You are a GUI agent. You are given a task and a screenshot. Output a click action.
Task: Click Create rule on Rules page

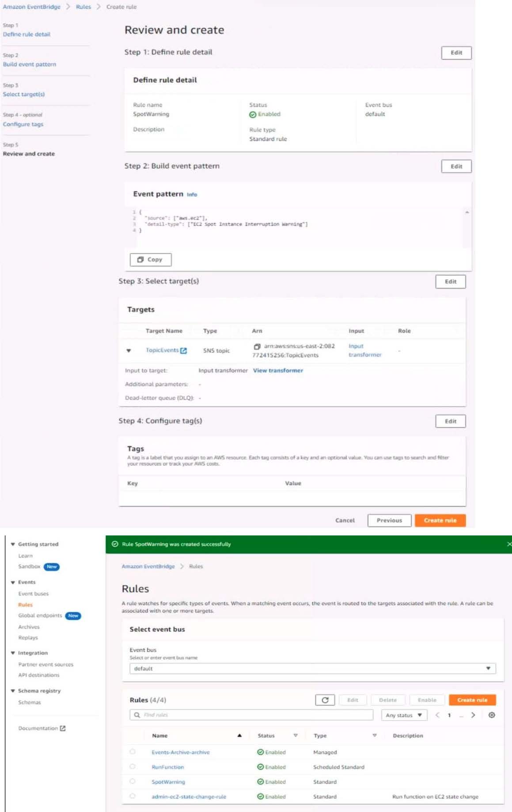[472, 700]
